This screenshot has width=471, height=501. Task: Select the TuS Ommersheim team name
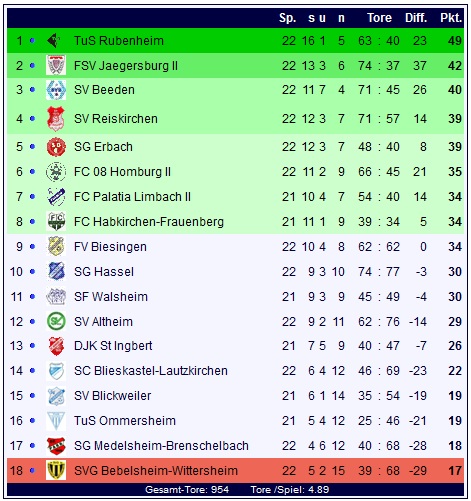(125, 421)
